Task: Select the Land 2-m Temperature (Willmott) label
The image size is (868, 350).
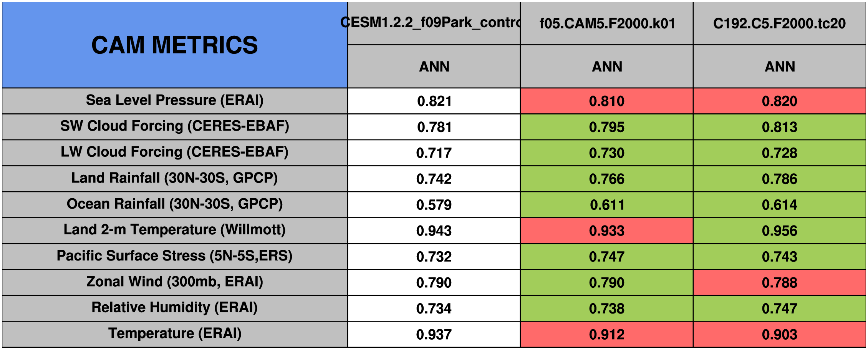Action: pos(174,230)
